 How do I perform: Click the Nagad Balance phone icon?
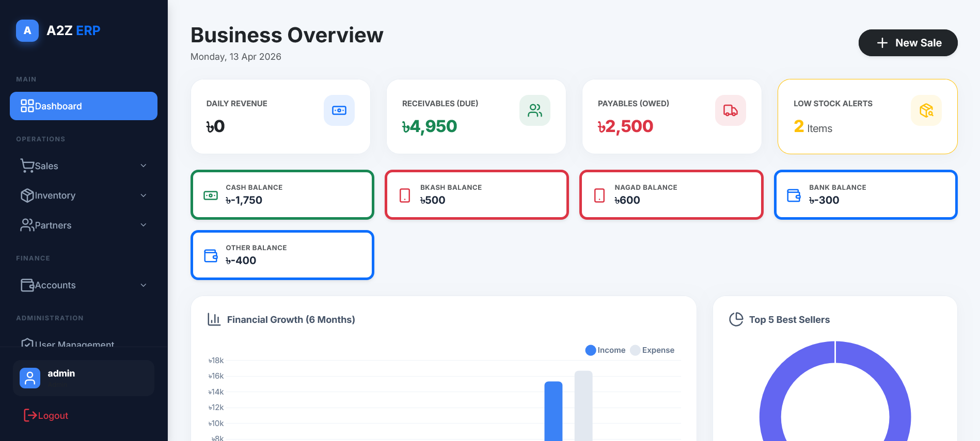599,195
